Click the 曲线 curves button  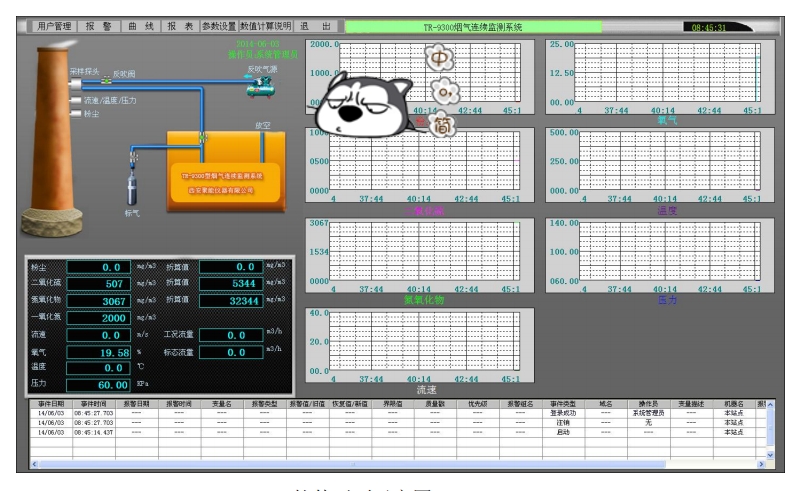click(x=141, y=27)
